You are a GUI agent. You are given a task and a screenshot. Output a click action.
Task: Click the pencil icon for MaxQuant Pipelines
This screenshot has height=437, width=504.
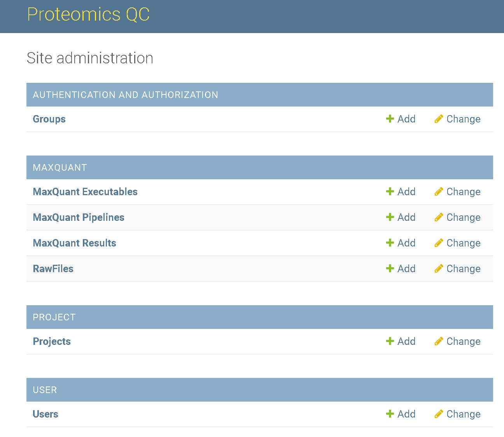[439, 217]
